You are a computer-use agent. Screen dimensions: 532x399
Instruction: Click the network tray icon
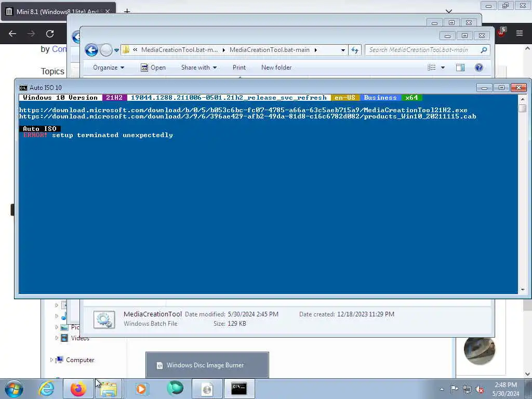467,389
